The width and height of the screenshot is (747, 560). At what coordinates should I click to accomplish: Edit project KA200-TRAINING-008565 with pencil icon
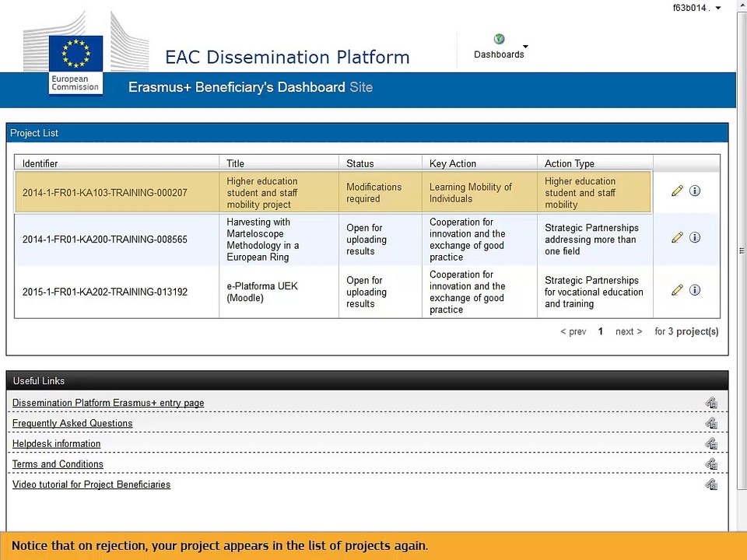point(677,237)
